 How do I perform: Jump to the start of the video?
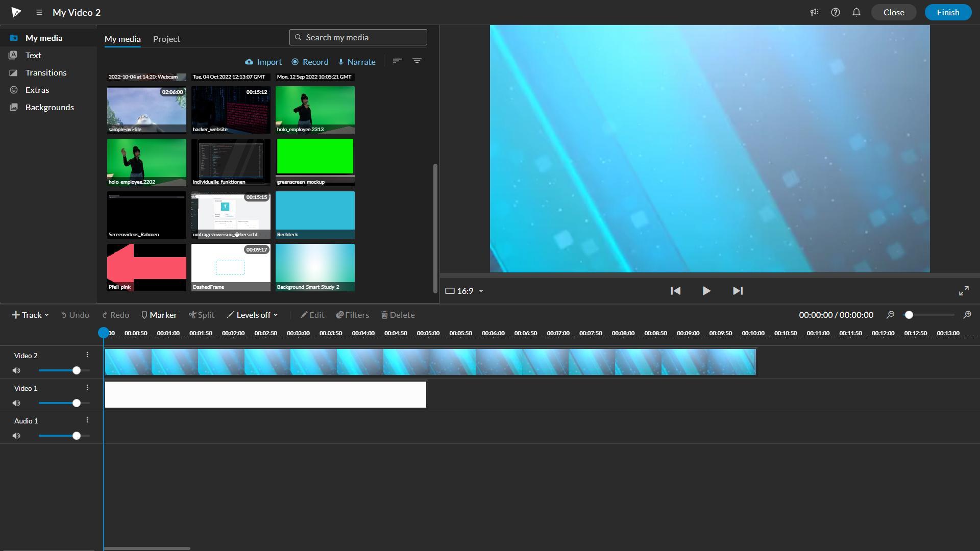coord(675,291)
